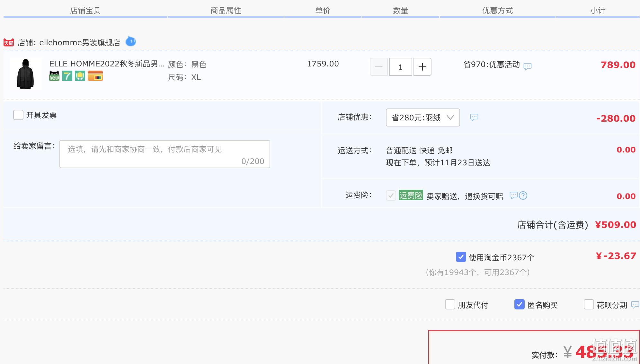Image resolution: width=640 pixels, height=364 pixels.
Task: Click the 你有19943个，可用2367个 note
Action: coord(478,272)
